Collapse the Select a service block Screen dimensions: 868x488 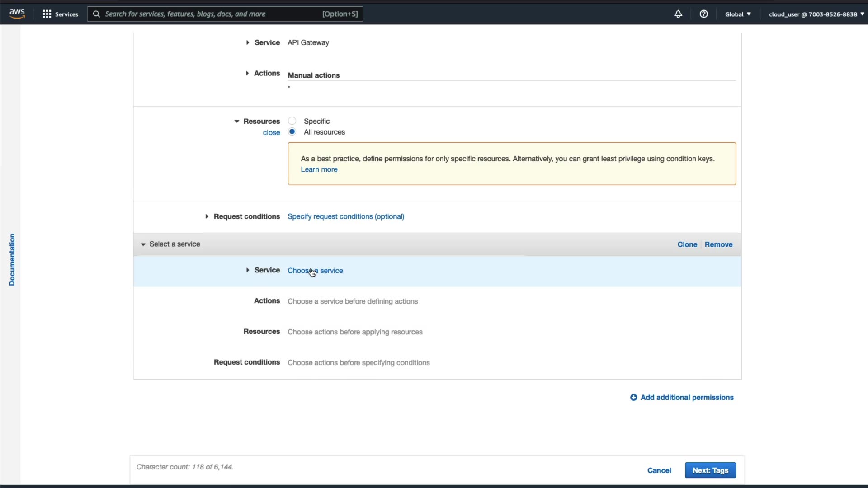[x=143, y=244]
